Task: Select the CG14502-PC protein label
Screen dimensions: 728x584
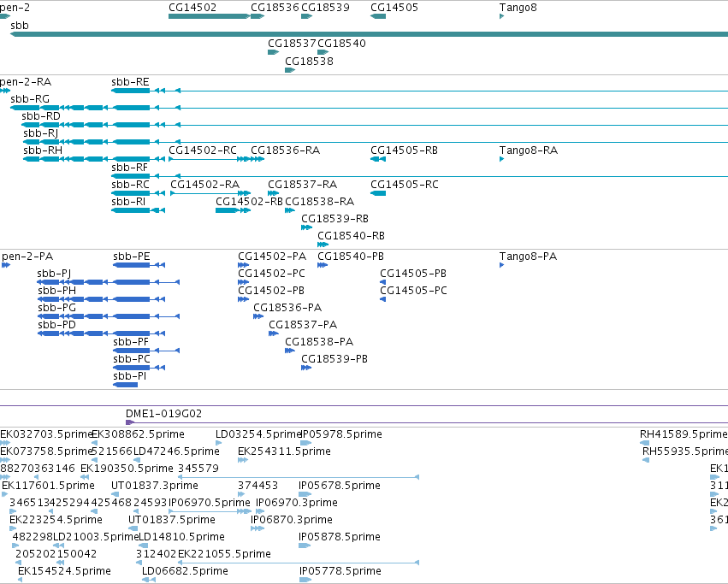Action: (x=271, y=274)
